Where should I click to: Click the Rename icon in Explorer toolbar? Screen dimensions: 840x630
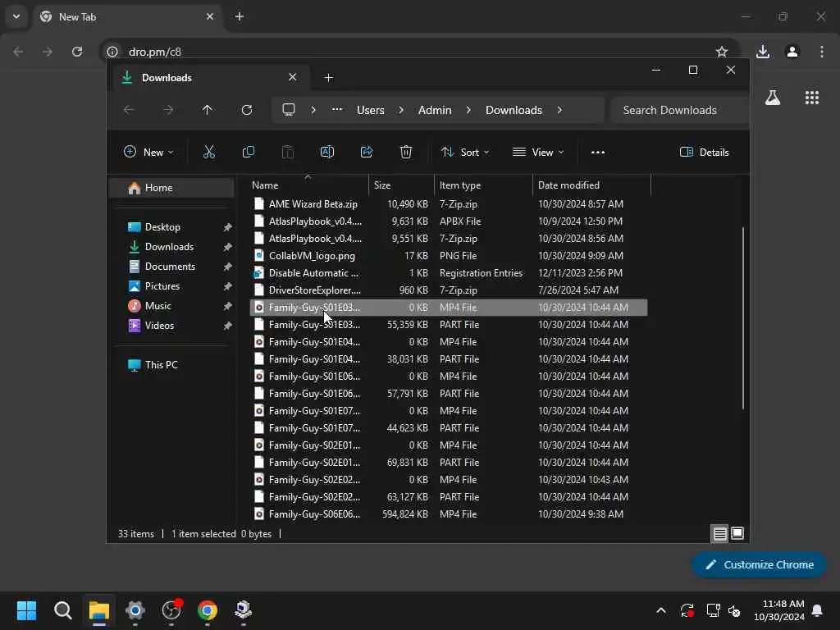coord(327,152)
